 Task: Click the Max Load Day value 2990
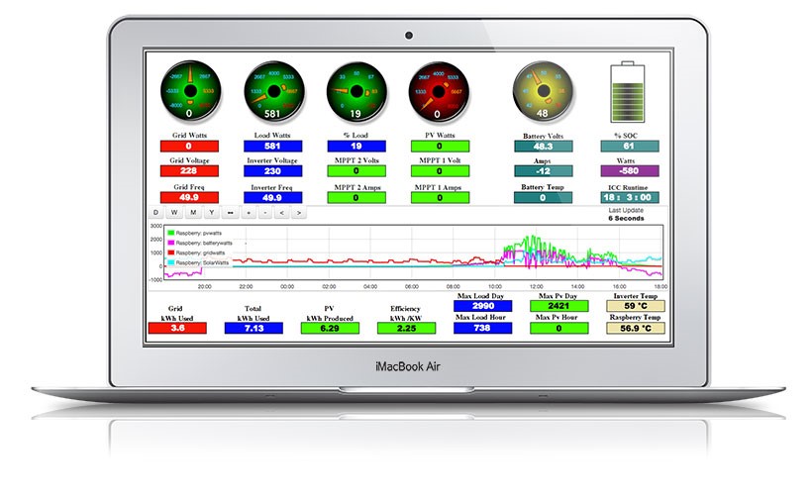coord(482,306)
